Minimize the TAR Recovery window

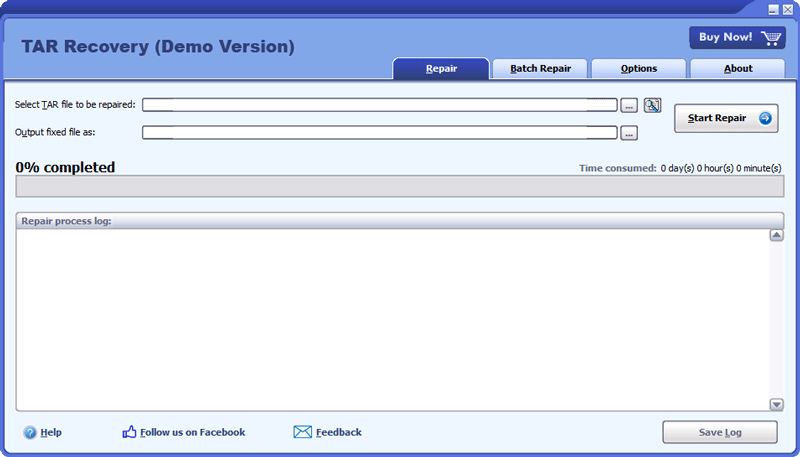click(x=774, y=9)
